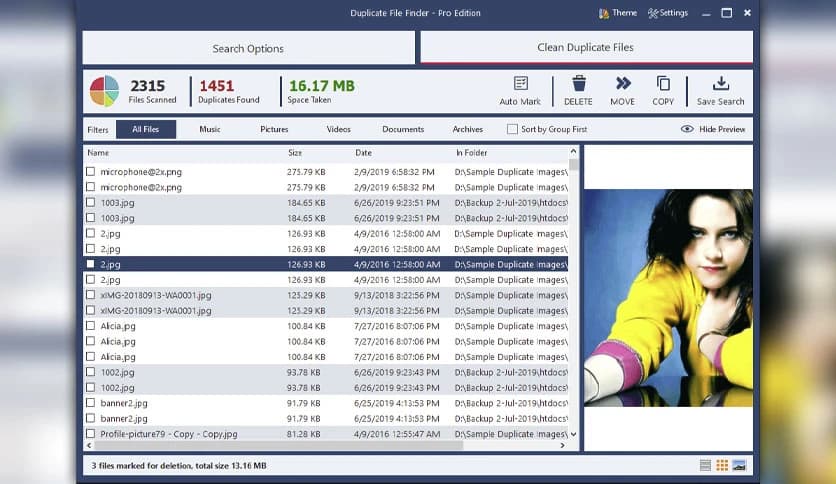
Task: Click the vertical scrollbar down arrow
Action: click(574, 434)
